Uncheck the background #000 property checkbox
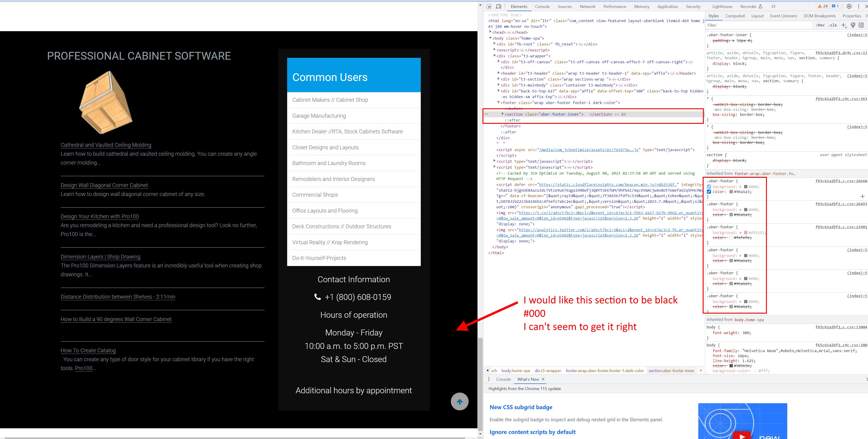868x439 pixels. pos(709,187)
